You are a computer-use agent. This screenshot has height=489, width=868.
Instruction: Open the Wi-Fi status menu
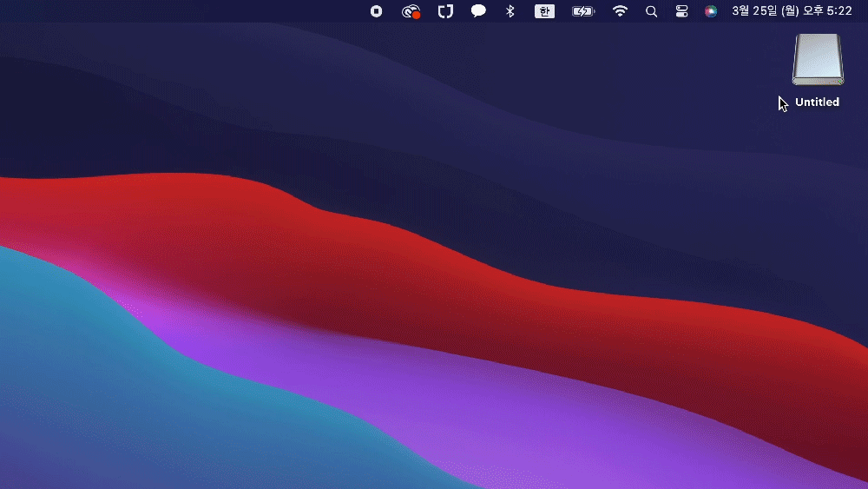pos(620,11)
